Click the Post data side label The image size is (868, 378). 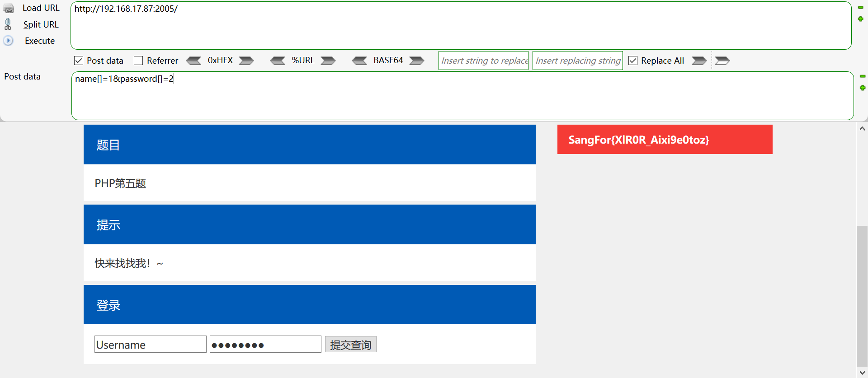pyautogui.click(x=23, y=77)
